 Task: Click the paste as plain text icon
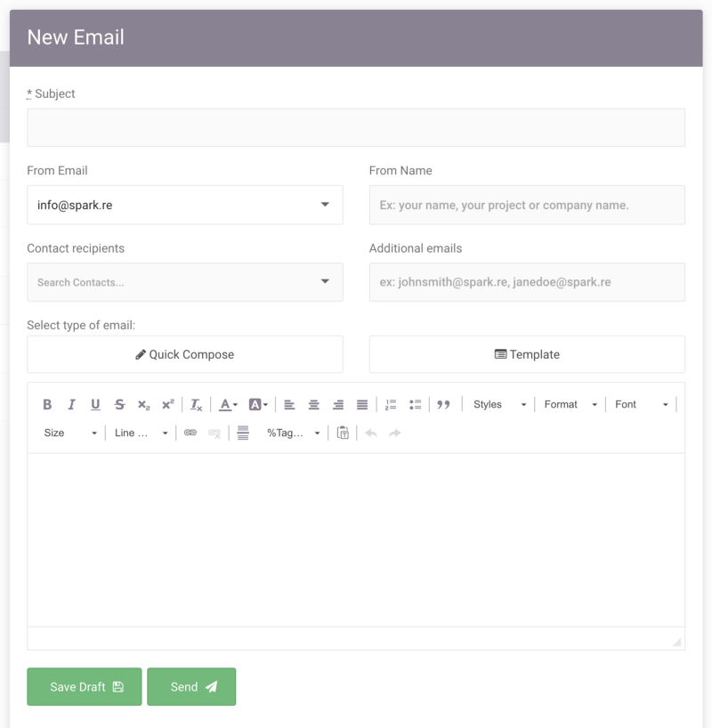coord(343,433)
